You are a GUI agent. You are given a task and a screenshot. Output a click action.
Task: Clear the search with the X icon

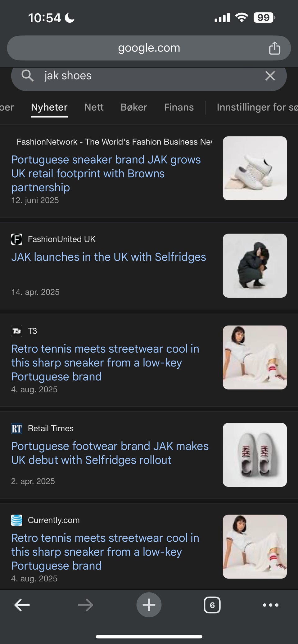(270, 76)
